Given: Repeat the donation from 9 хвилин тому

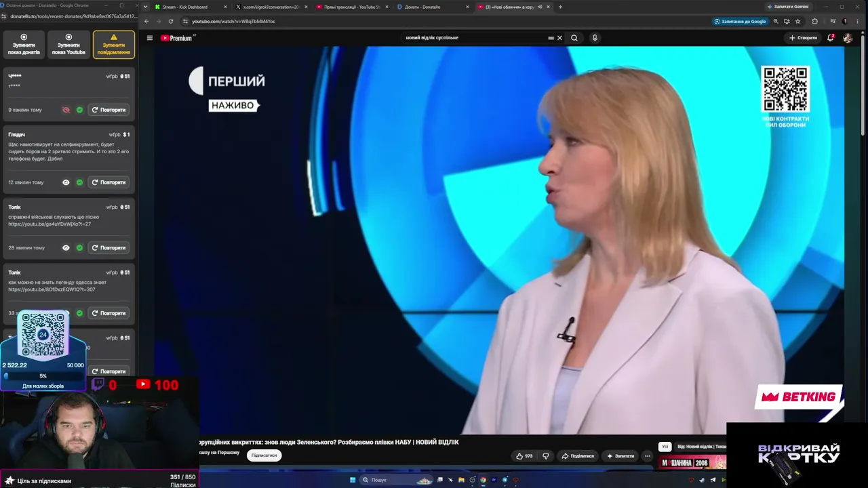Looking at the screenshot, I should point(108,110).
